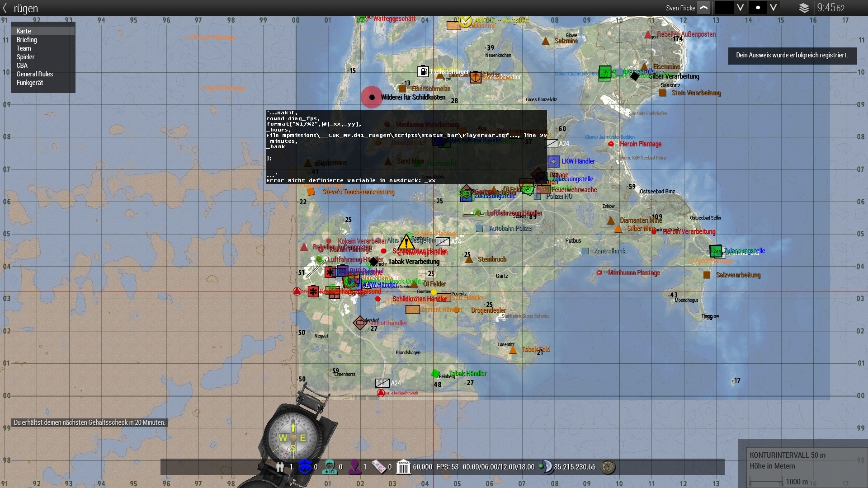Open the General Rules section
The height and width of the screenshot is (488, 868).
(34, 74)
